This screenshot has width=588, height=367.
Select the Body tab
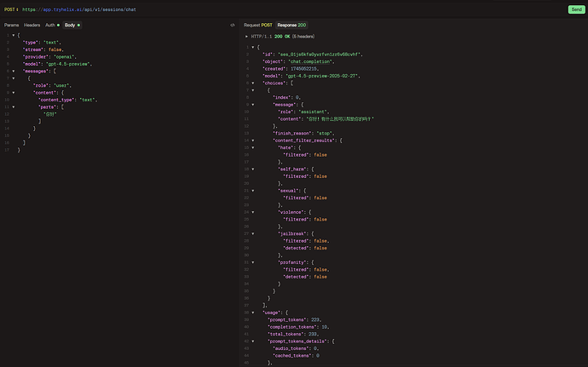point(72,25)
